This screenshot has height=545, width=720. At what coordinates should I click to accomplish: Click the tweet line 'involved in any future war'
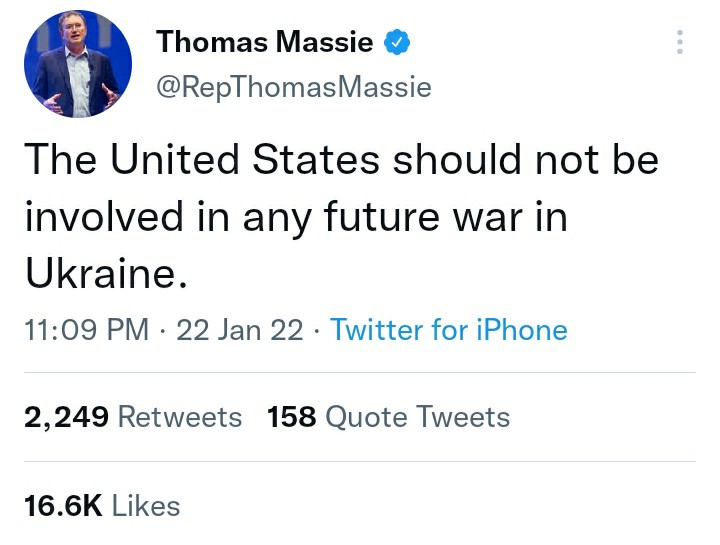click(296, 217)
